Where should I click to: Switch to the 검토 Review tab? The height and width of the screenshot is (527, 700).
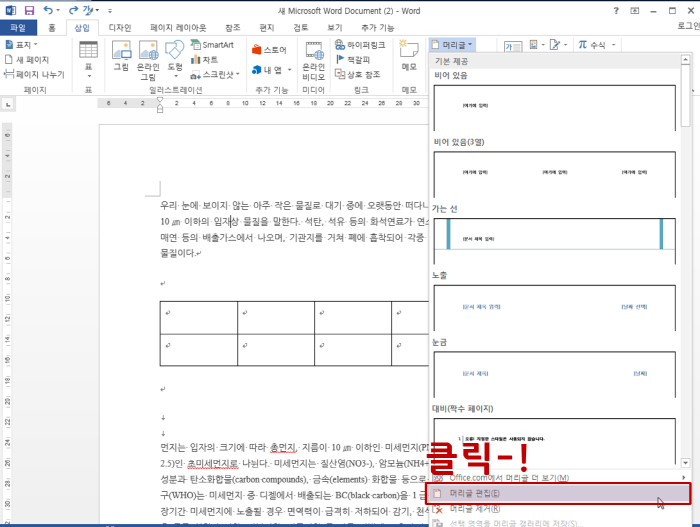(300, 28)
